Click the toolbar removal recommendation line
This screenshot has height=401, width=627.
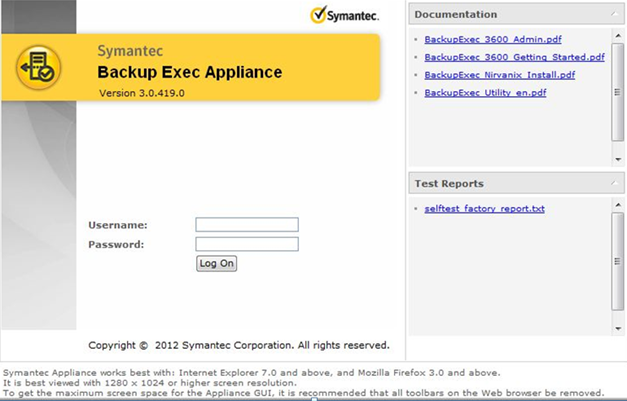pyautogui.click(x=304, y=393)
